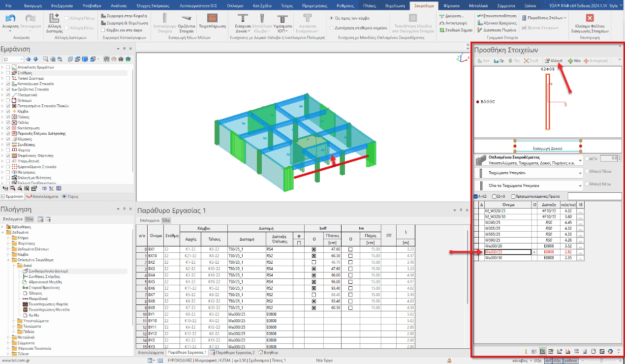Select the Τοιχοπλήρωση brick wall icon
625x364 pixels.
coord(213,20)
